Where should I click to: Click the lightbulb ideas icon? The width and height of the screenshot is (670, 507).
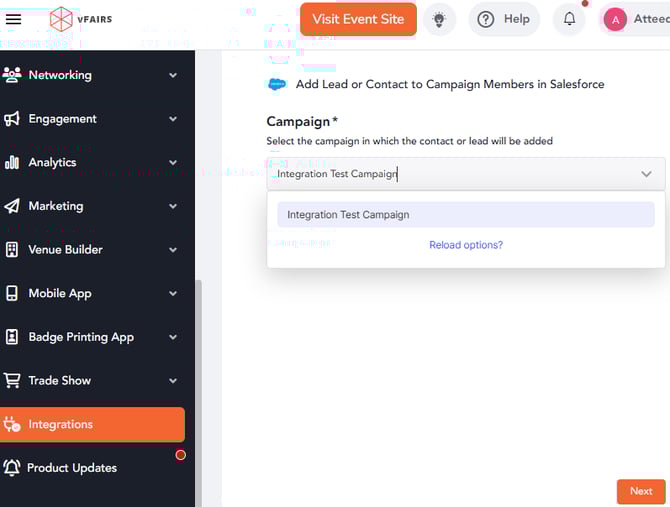tap(437, 19)
